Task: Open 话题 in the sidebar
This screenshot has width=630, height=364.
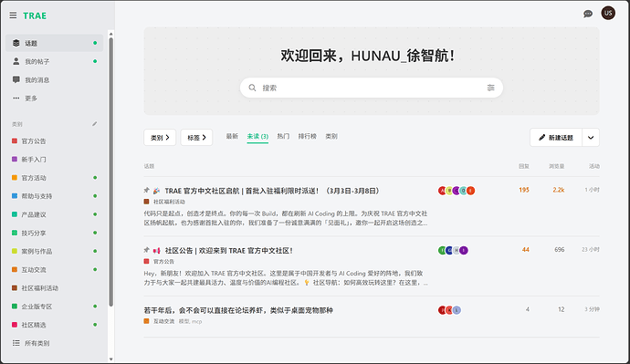Action: (54, 43)
